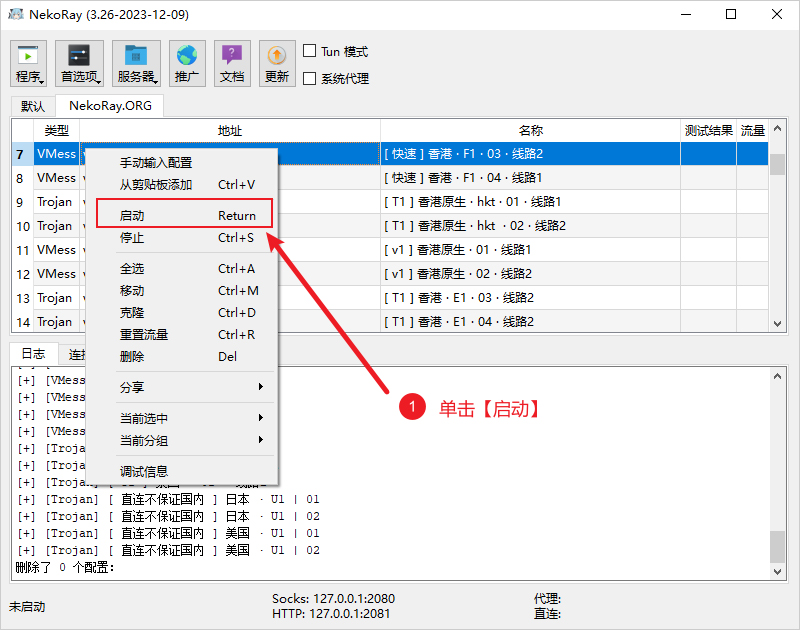Click the 更新 update icon
The height and width of the screenshot is (630, 800).
[276, 62]
